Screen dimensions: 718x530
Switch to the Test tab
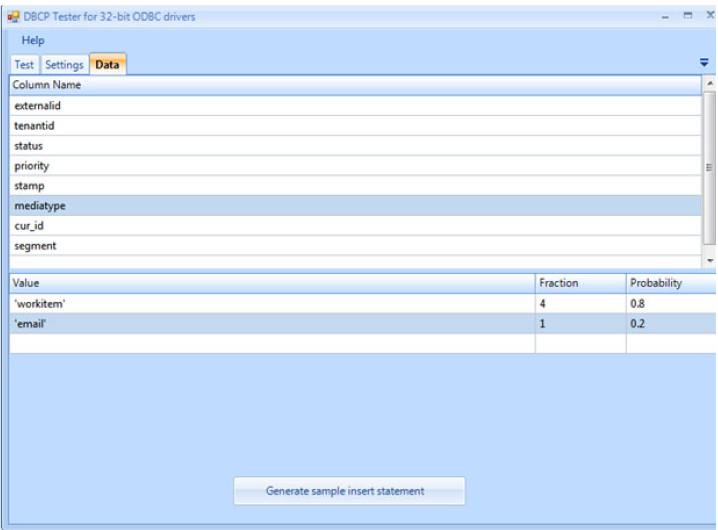(x=24, y=65)
